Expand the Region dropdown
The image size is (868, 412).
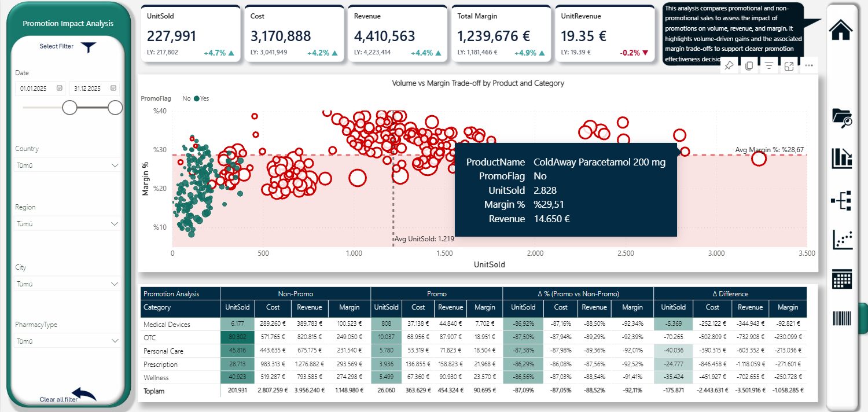[114, 223]
